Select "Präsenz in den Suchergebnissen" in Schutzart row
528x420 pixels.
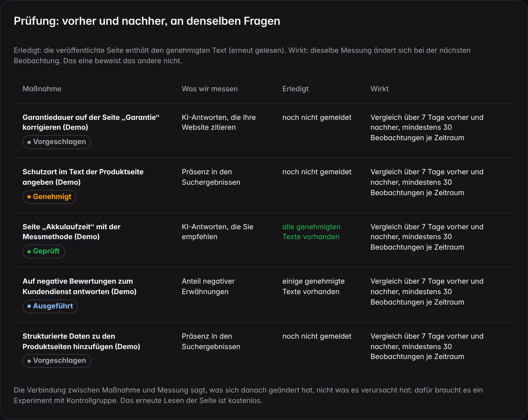211,177
